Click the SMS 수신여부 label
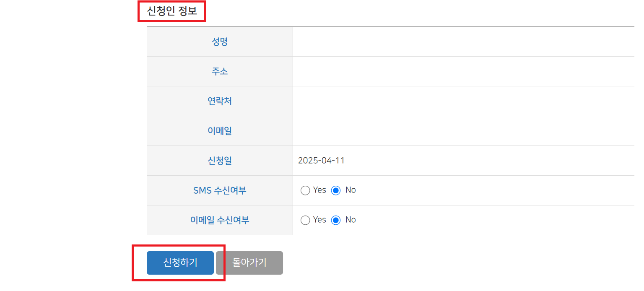The image size is (644, 291). (220, 190)
